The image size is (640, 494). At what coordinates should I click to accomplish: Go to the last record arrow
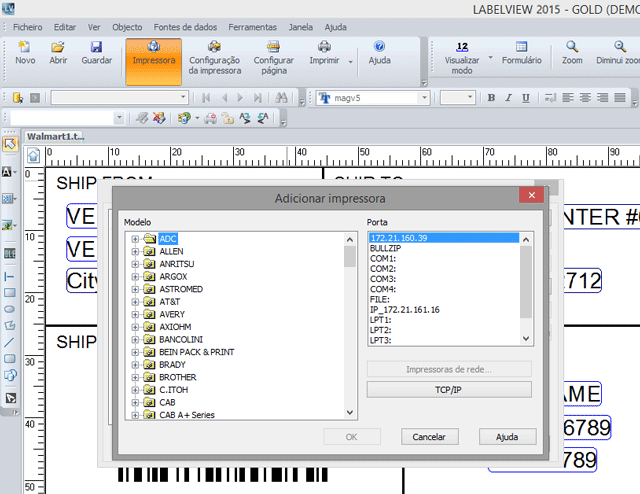tap(258, 98)
